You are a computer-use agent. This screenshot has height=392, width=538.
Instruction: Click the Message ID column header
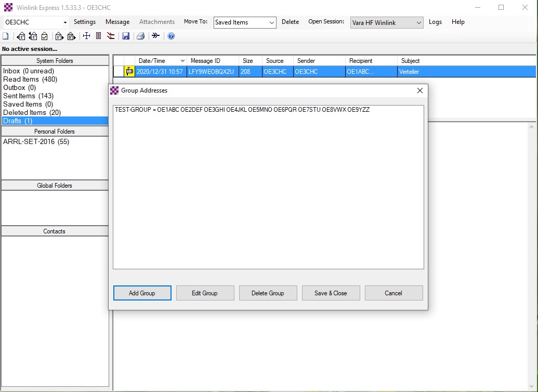click(x=213, y=61)
